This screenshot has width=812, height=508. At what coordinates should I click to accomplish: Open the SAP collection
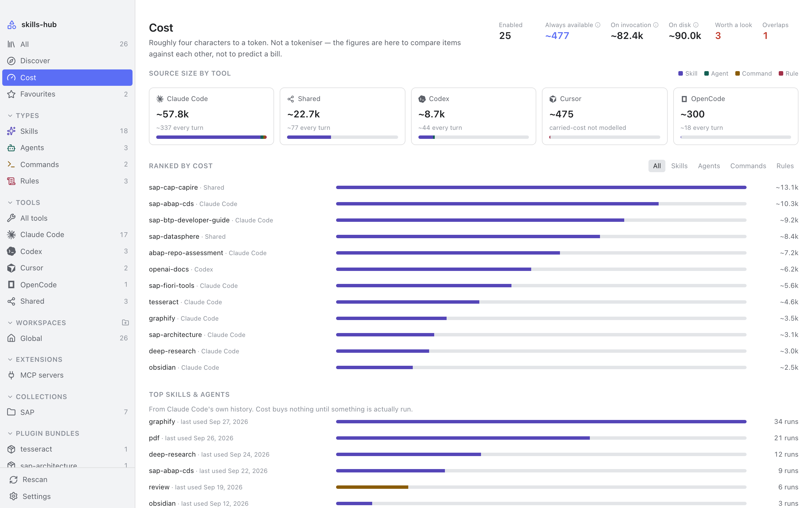coord(67,412)
